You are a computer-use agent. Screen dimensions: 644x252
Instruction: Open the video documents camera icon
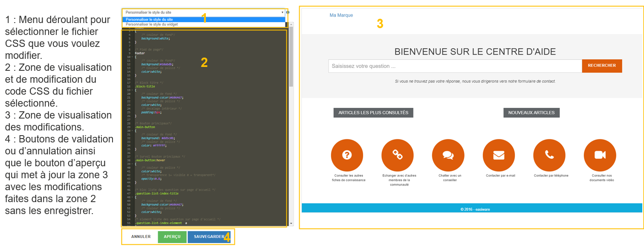pyautogui.click(x=600, y=155)
